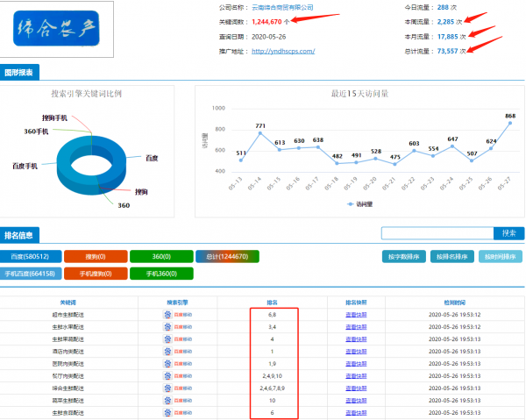Focus the keyword search input field
The height and width of the screenshot is (420, 526).
tap(437, 233)
